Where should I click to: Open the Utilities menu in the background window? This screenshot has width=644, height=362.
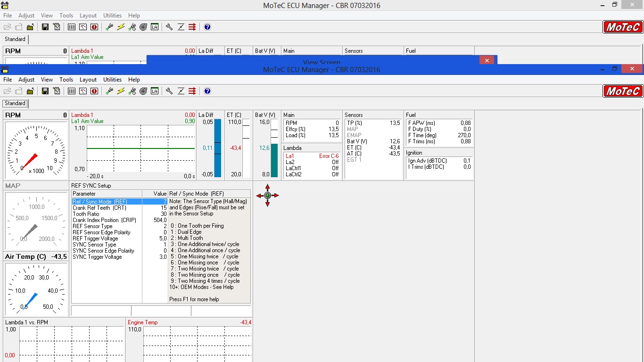coord(113,16)
